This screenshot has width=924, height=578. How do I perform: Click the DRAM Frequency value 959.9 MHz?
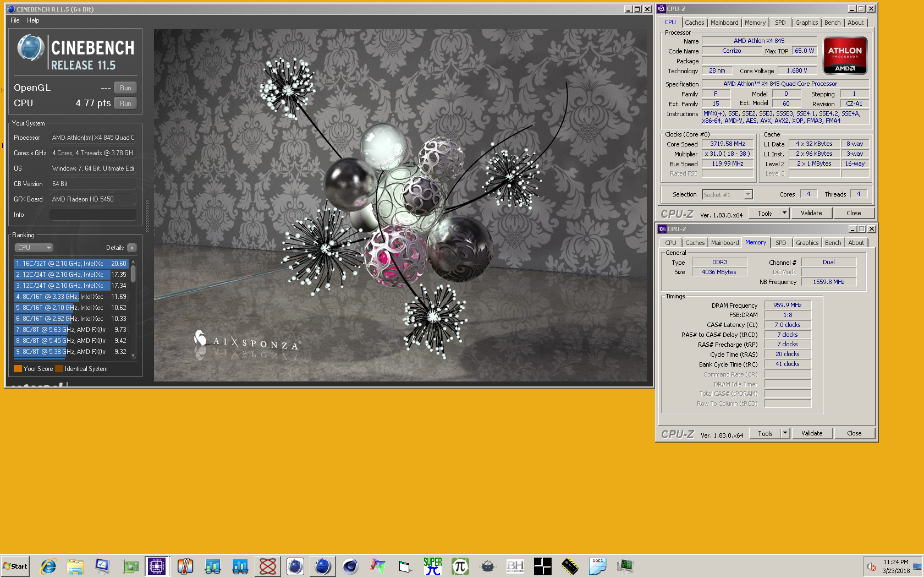[788, 305]
